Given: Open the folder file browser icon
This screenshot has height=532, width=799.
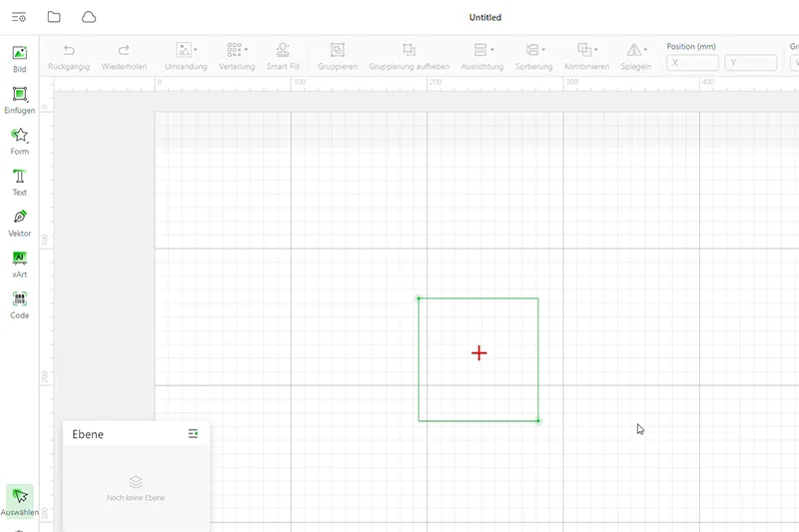Looking at the screenshot, I should 54,17.
